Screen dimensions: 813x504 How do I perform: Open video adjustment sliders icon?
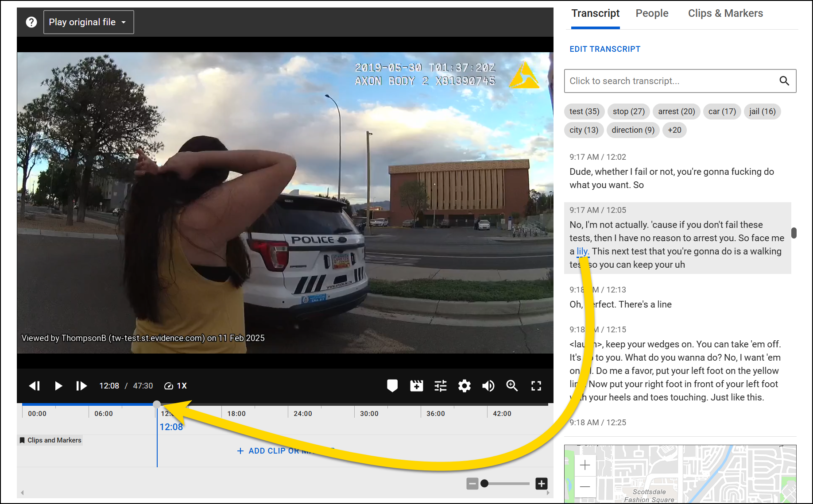(x=440, y=386)
